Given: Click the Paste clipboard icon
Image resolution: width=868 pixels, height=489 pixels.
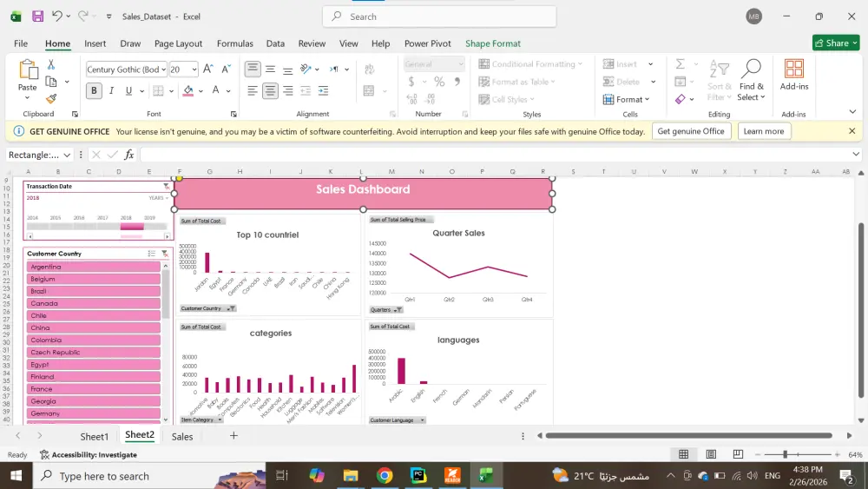Looking at the screenshot, I should pos(28,69).
